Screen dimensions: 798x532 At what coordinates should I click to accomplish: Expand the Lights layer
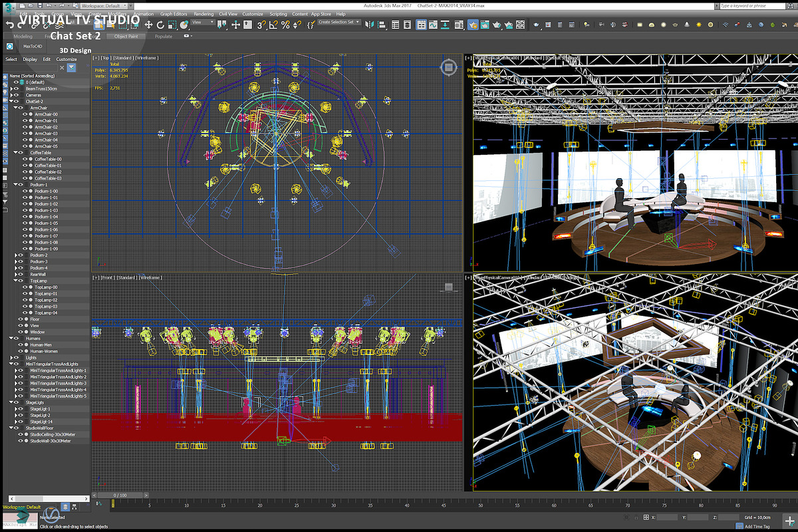[10, 358]
